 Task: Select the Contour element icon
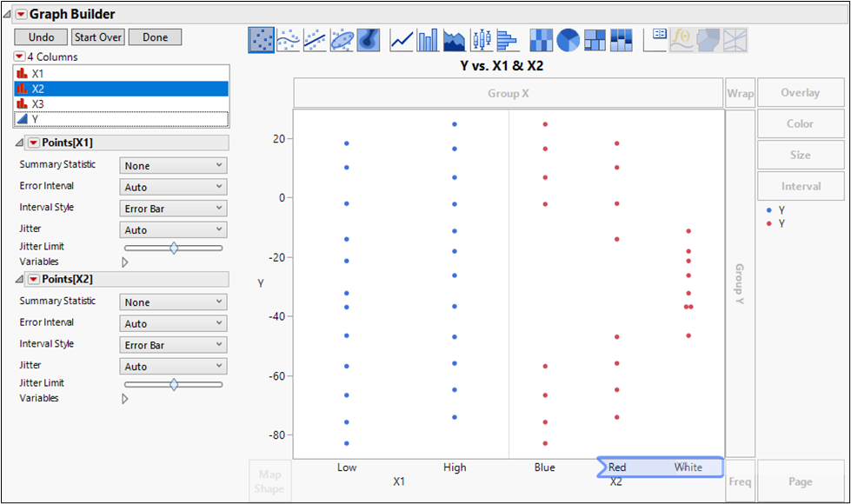click(369, 40)
